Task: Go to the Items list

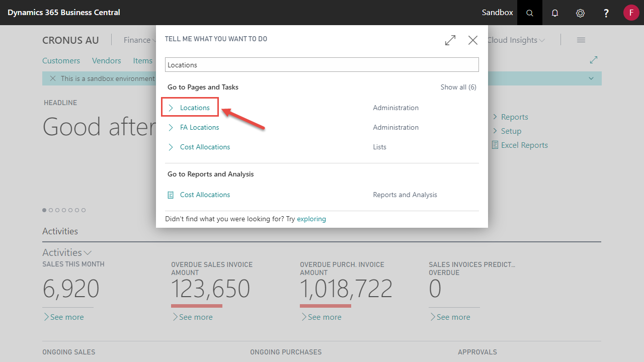Action: pyautogui.click(x=142, y=60)
